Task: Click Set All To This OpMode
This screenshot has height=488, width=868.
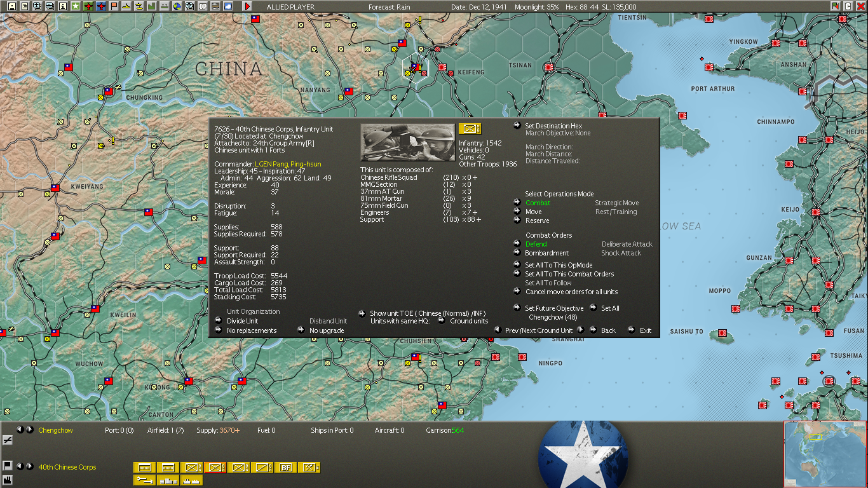Action: click(559, 265)
